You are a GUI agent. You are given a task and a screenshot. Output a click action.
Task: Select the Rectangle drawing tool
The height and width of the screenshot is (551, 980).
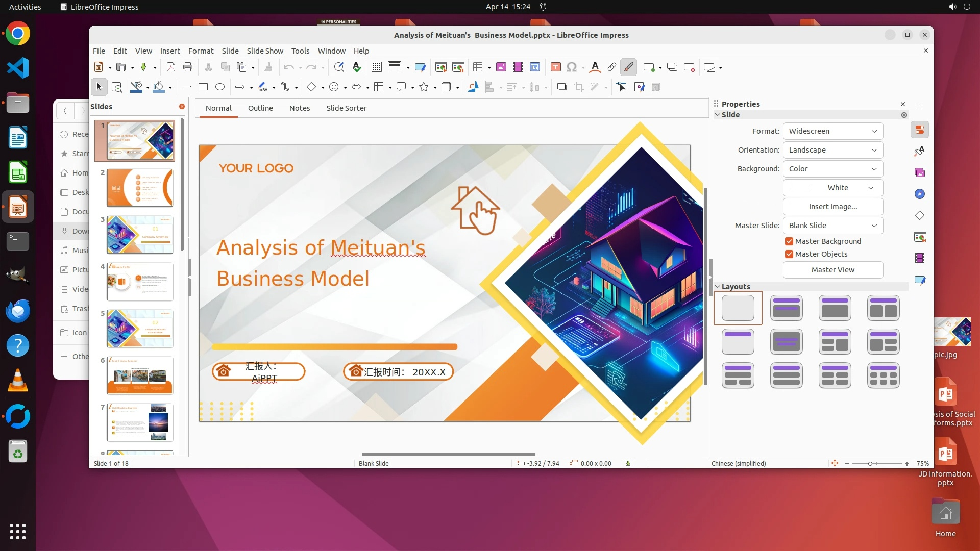coord(203,87)
